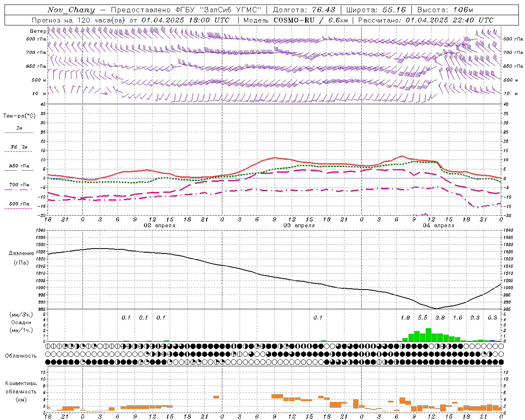The height and width of the screenshot is (420, 525).
Task: Click the 'Тем-ра(°C)' temperature panel label
Action: tap(19, 116)
